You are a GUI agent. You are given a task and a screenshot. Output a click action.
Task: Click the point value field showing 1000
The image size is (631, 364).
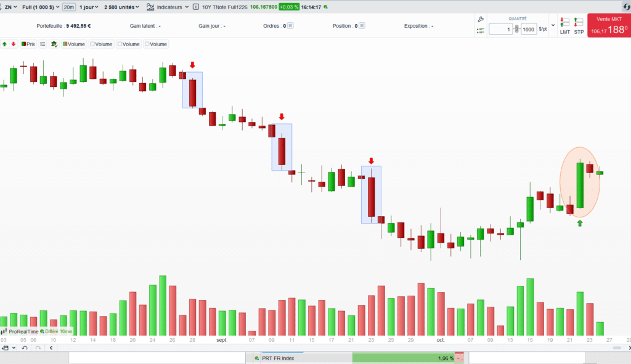pos(529,30)
